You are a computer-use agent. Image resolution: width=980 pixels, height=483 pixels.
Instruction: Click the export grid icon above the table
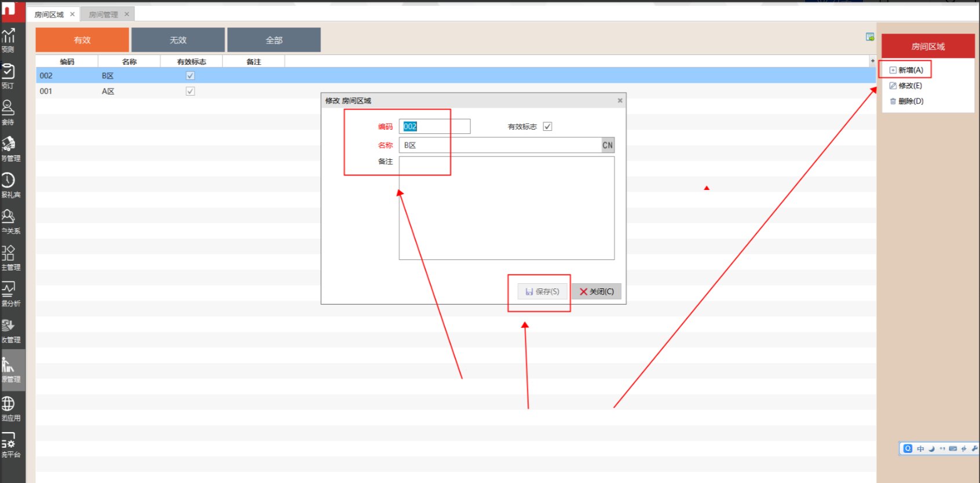tap(869, 37)
